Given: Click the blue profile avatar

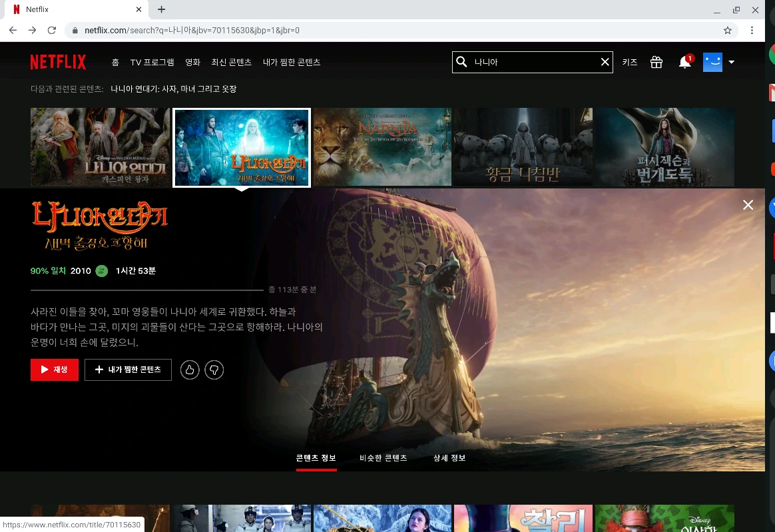Looking at the screenshot, I should click(712, 63).
